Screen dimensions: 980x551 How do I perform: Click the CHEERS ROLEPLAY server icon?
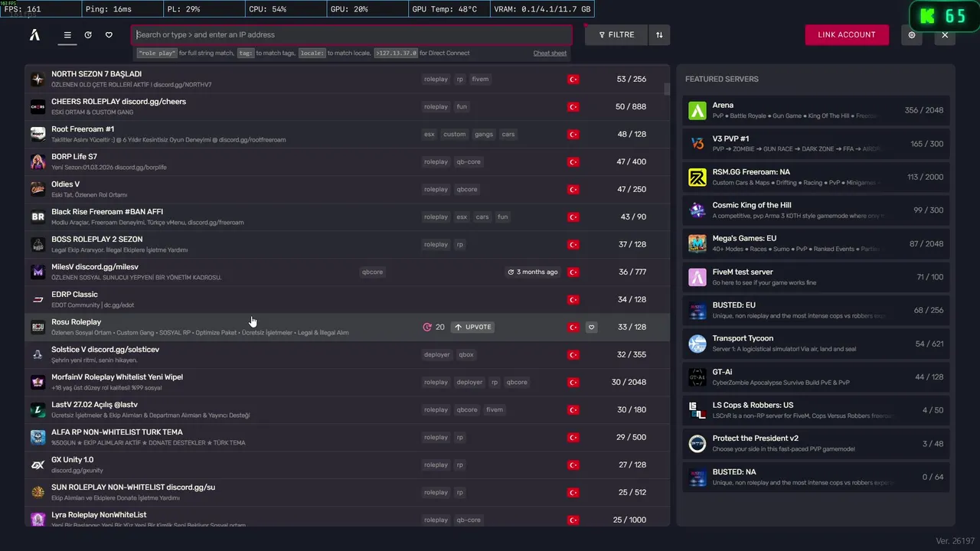[38, 106]
